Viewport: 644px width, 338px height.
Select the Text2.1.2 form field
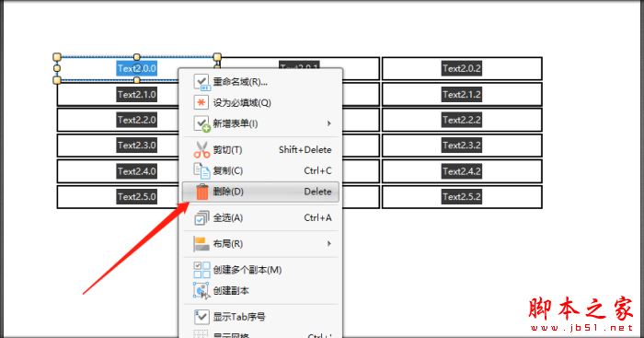(x=462, y=94)
